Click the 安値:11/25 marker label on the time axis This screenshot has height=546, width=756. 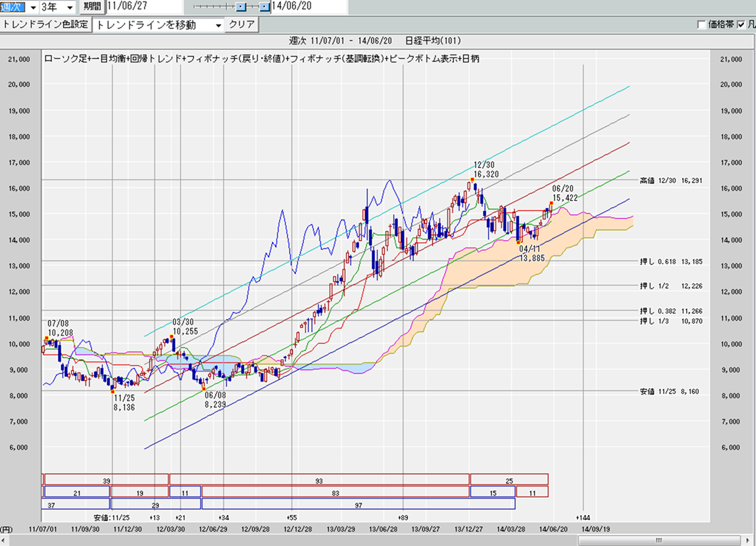pyautogui.click(x=111, y=518)
